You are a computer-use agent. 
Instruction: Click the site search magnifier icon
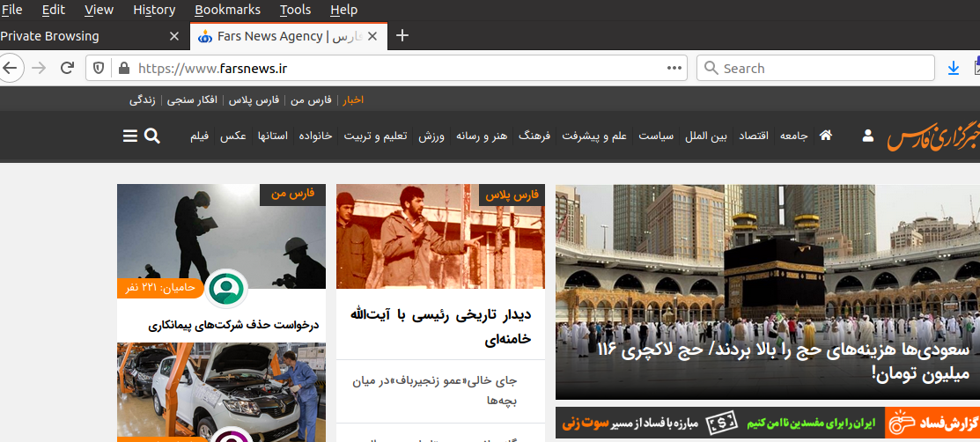point(151,136)
